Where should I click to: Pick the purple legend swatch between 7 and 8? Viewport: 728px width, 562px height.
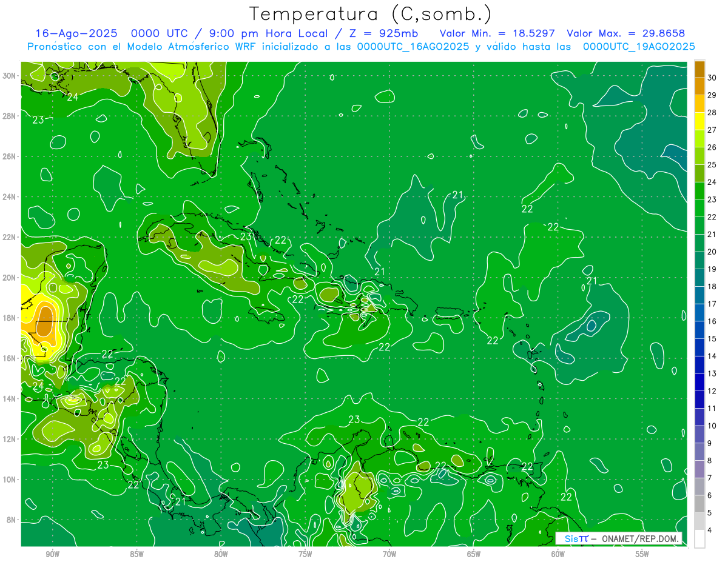coord(699,469)
